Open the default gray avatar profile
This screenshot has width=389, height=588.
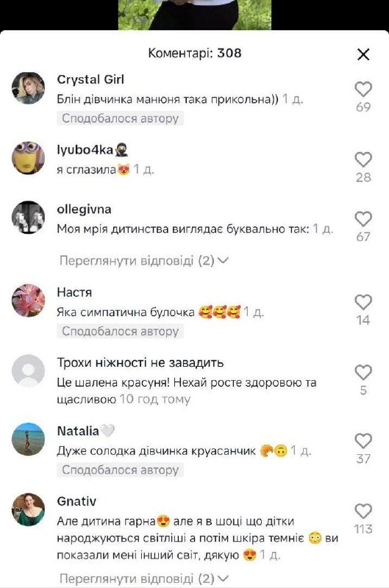pos(28,370)
